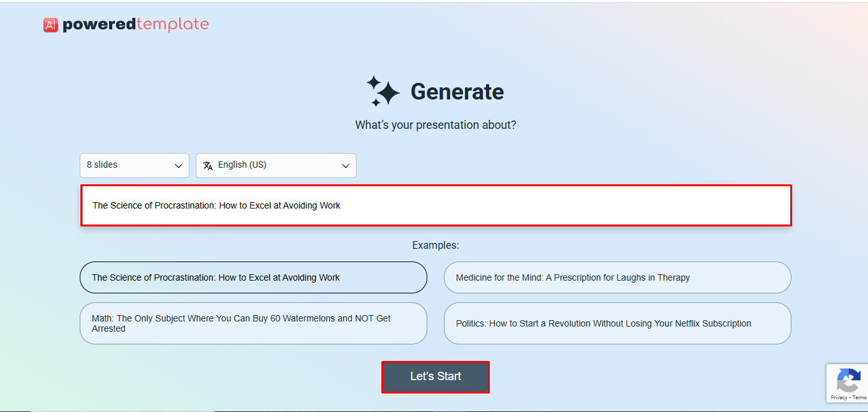Click the translate icon in language selector

tap(208, 165)
